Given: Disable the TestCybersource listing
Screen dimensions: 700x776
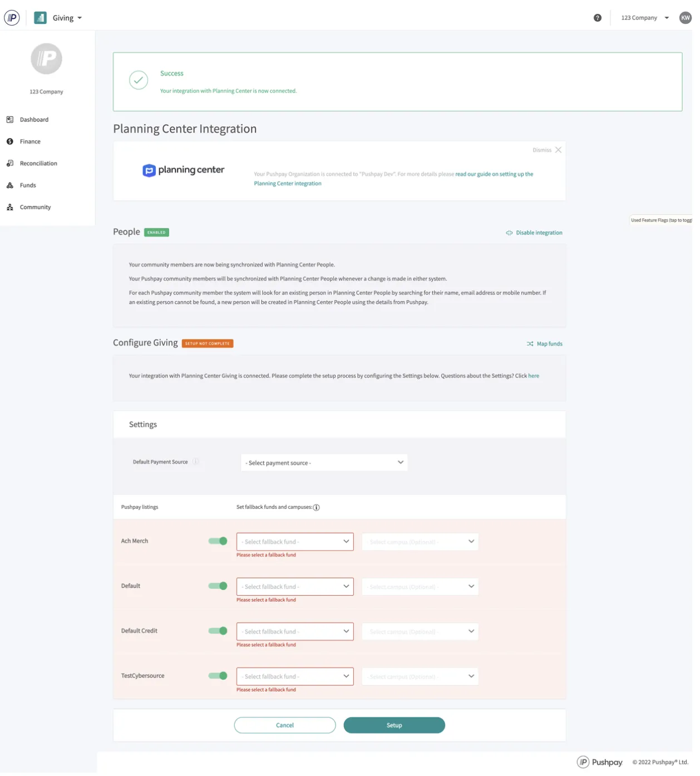Looking at the screenshot, I should point(217,675).
